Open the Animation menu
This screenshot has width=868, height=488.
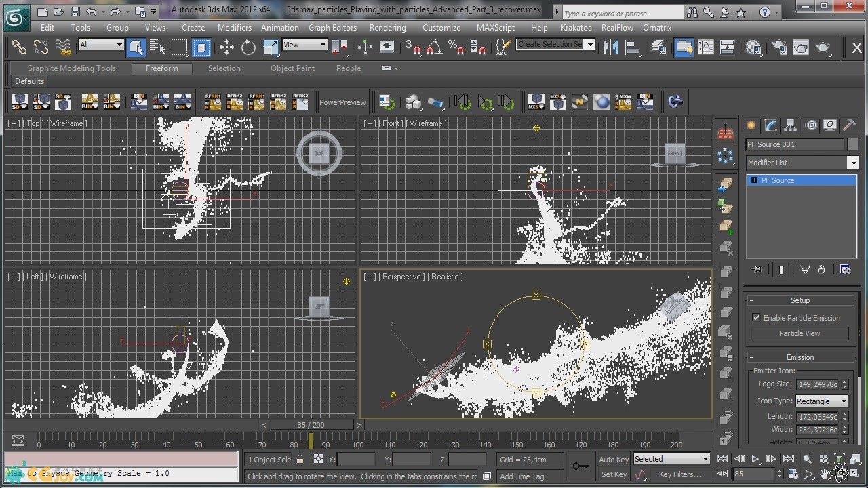[x=279, y=28]
